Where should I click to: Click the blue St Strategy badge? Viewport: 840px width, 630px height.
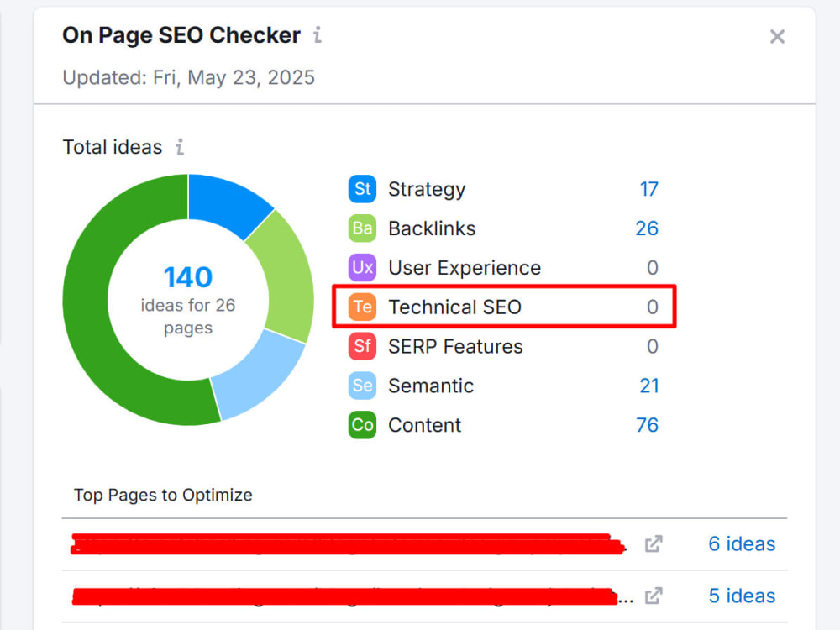coord(362,189)
